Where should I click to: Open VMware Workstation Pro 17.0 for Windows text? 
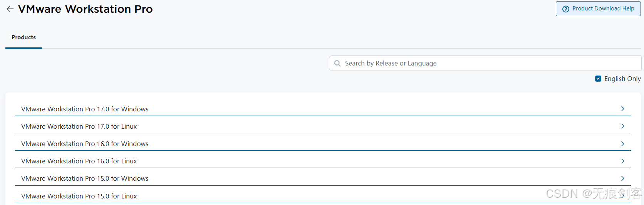click(85, 109)
